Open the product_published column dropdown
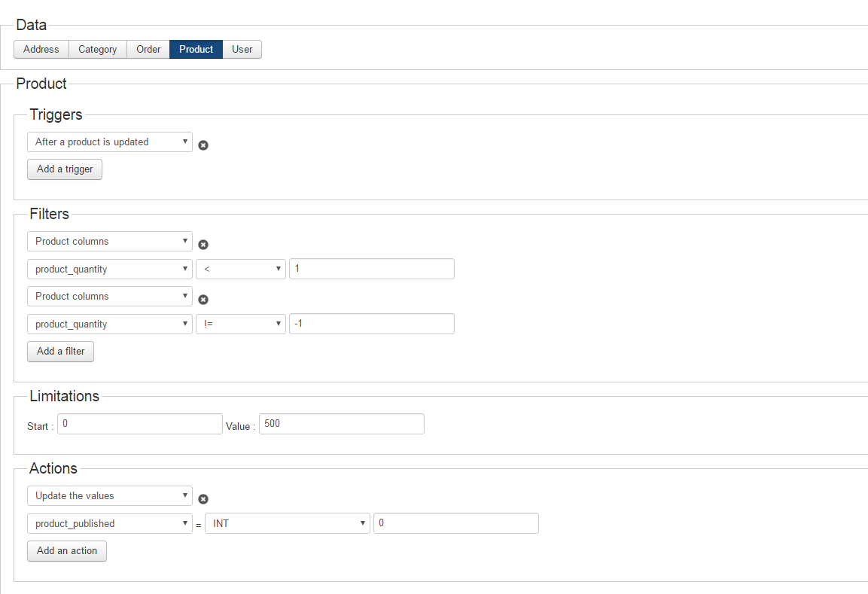 click(x=110, y=524)
